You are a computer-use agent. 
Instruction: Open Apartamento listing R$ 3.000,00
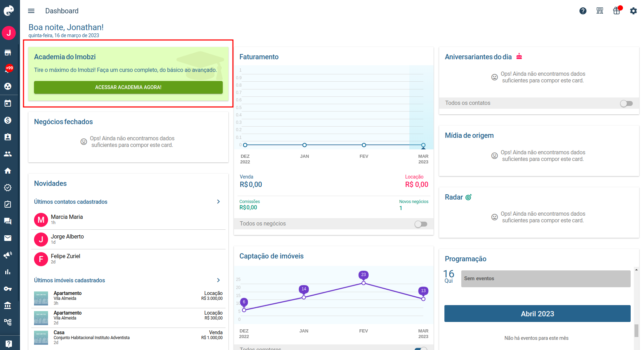[128, 298]
